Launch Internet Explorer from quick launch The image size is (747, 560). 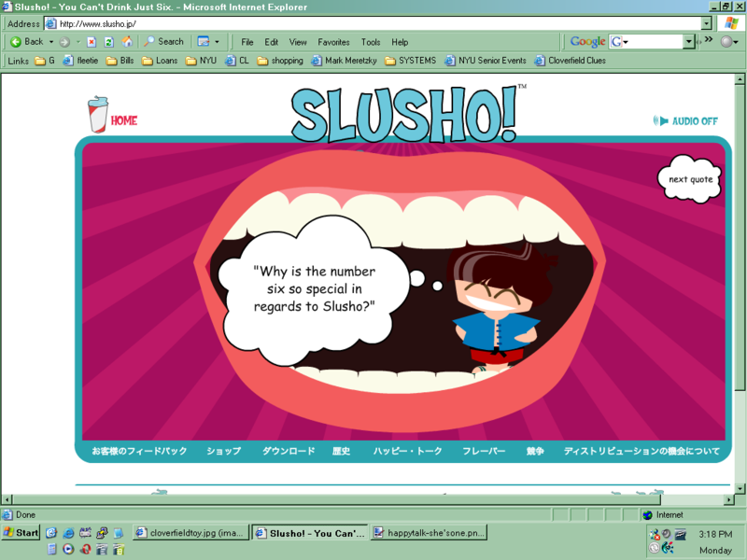[x=68, y=533]
